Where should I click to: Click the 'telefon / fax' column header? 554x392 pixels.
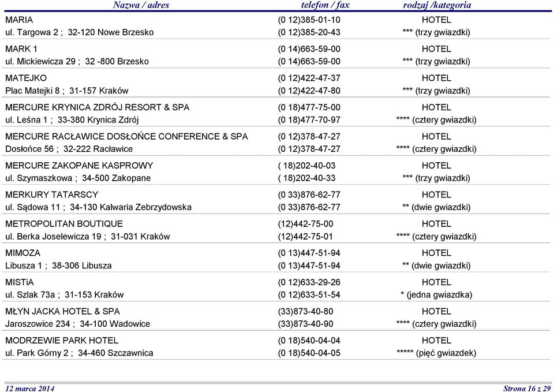[325, 5]
